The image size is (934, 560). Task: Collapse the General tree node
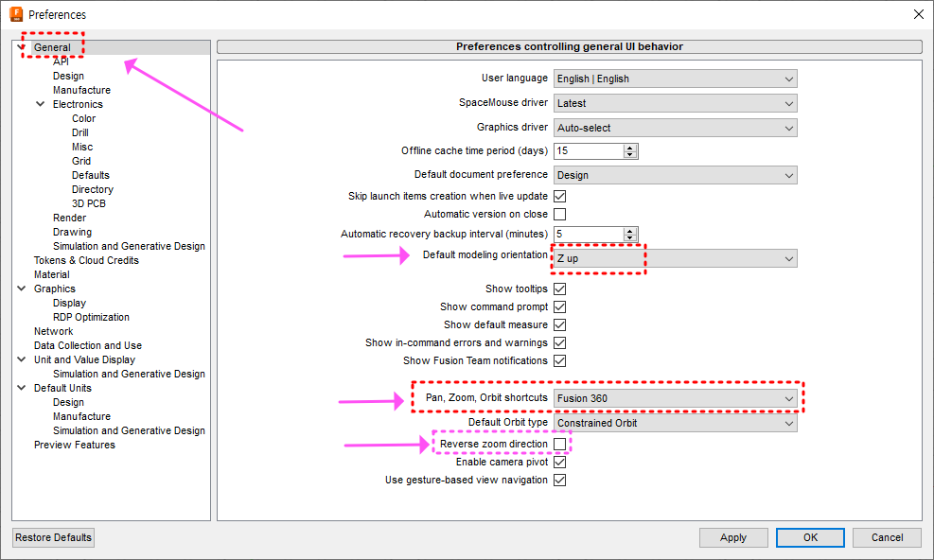pos(22,47)
